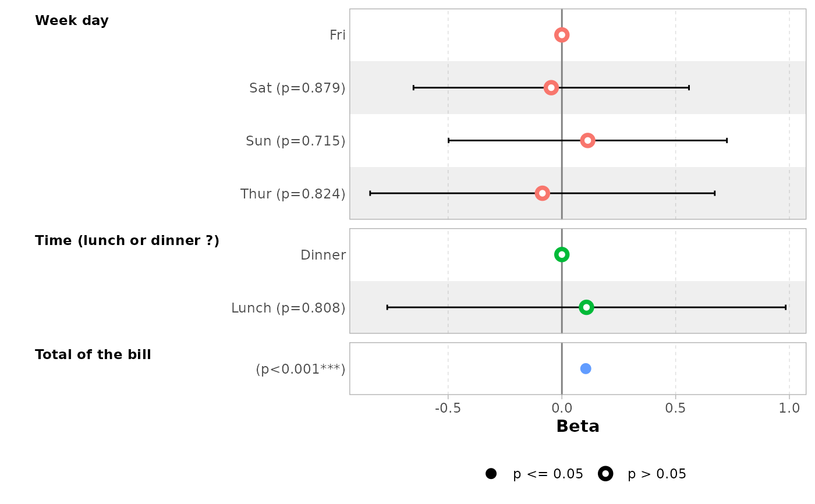The height and width of the screenshot is (504, 815).
Task: Click the Lunch (p=0.808) row label
Action: click(x=288, y=308)
